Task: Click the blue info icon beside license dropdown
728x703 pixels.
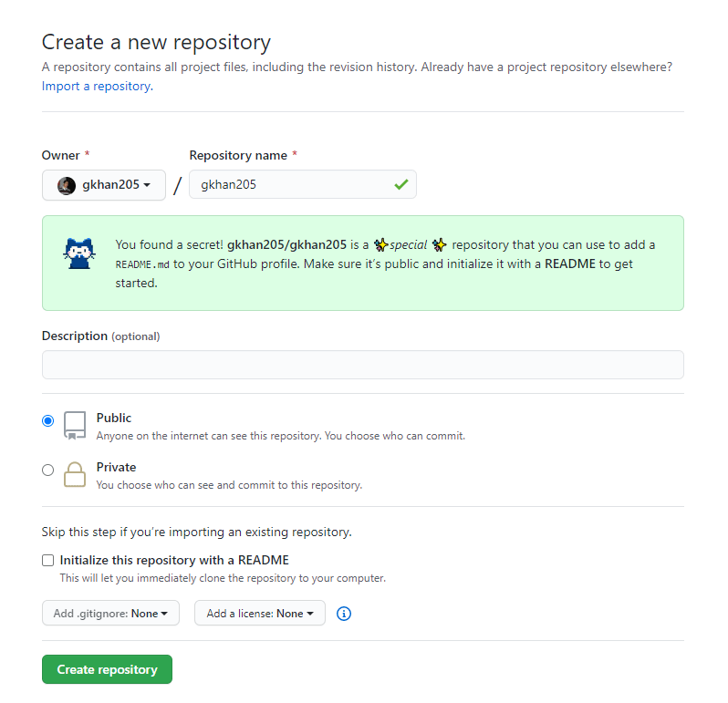Action: [344, 614]
